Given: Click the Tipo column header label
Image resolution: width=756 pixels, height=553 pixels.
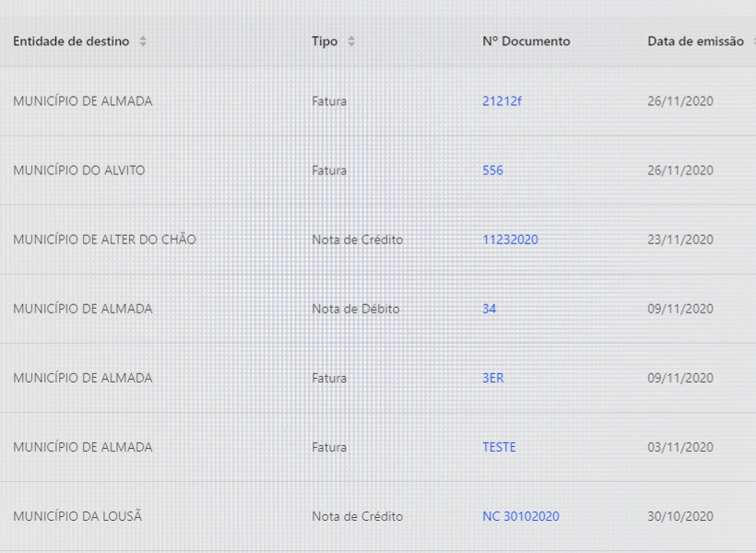Looking at the screenshot, I should [x=325, y=41].
